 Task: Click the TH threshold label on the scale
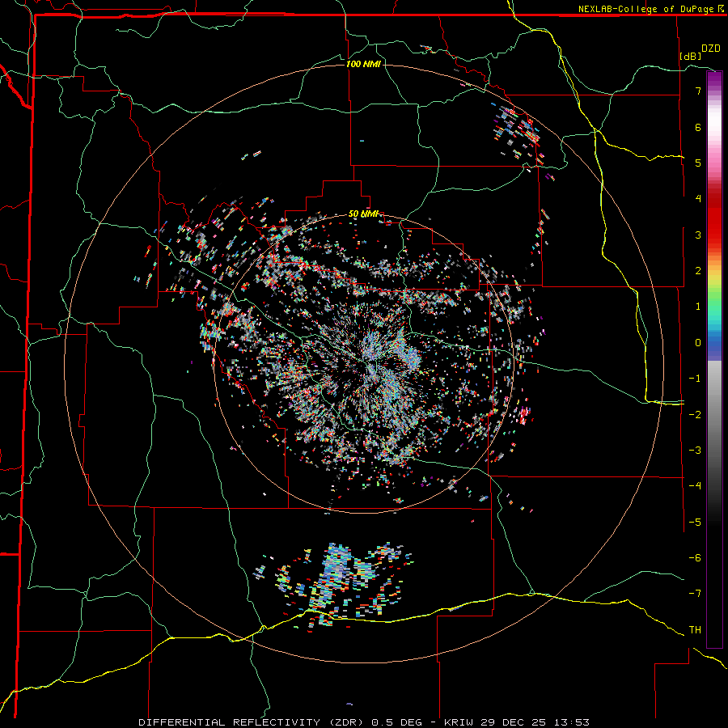(695, 630)
